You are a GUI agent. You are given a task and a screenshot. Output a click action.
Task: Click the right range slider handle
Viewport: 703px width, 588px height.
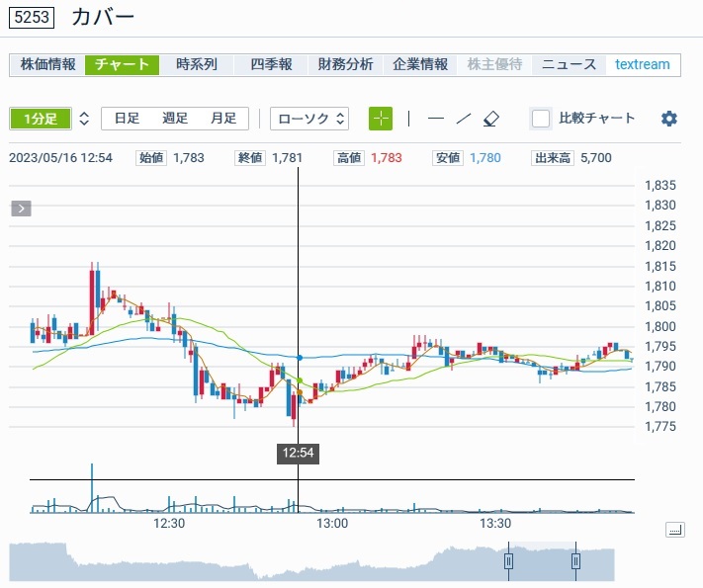575,561
